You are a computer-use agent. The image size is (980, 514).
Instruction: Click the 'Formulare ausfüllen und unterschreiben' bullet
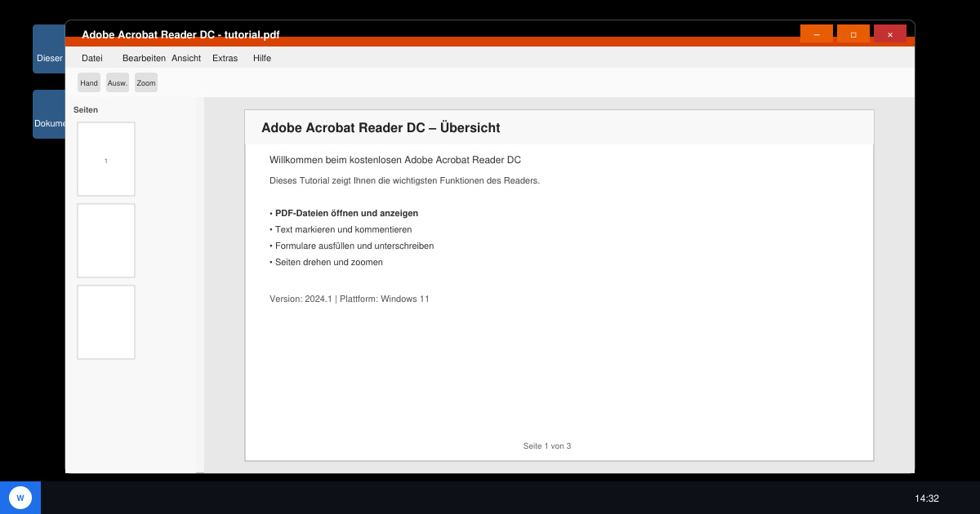pyautogui.click(x=351, y=246)
